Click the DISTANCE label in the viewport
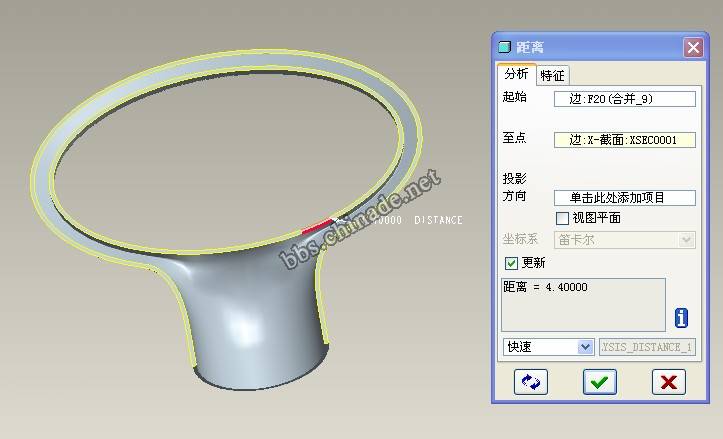723x439 pixels. coord(438,220)
